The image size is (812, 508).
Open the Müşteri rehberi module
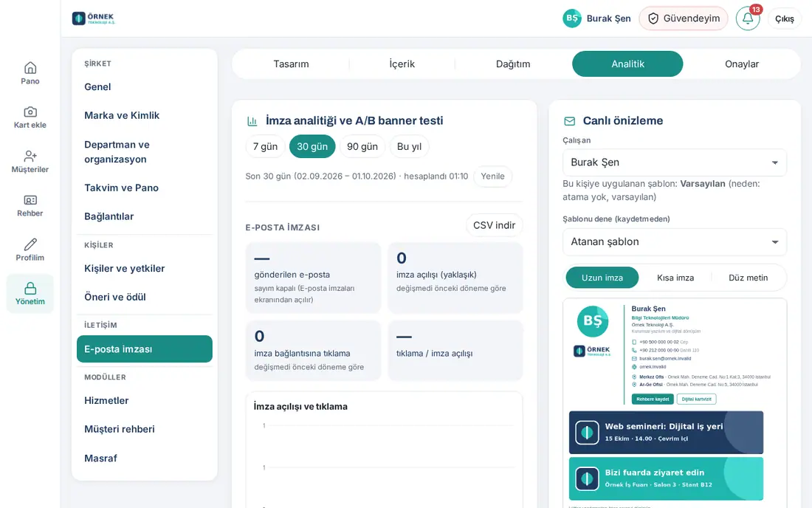pyautogui.click(x=145, y=429)
